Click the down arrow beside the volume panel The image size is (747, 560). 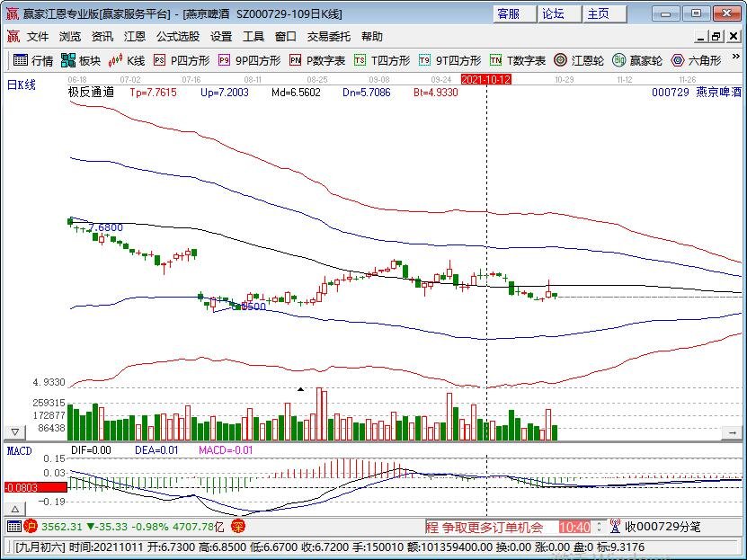tap(13, 431)
